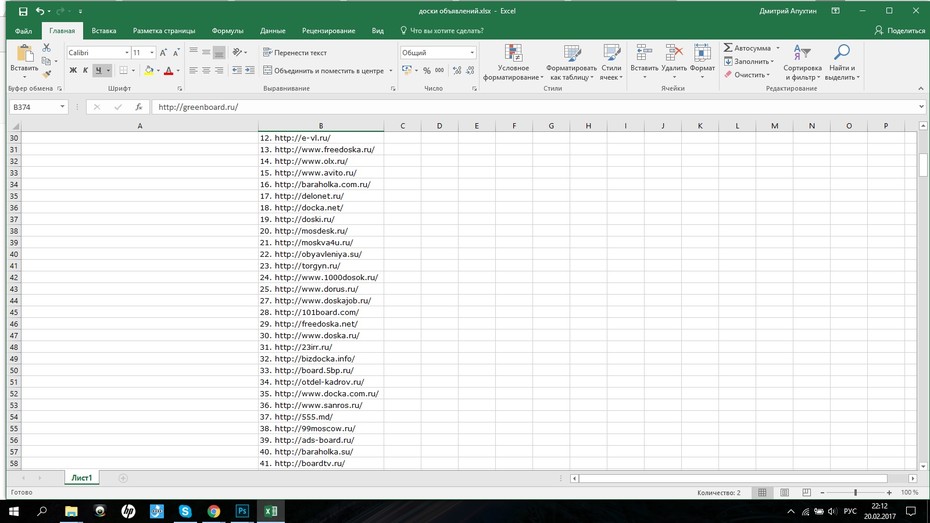The height and width of the screenshot is (523, 930).
Task: Switch to the Данные tab
Action: (x=272, y=31)
